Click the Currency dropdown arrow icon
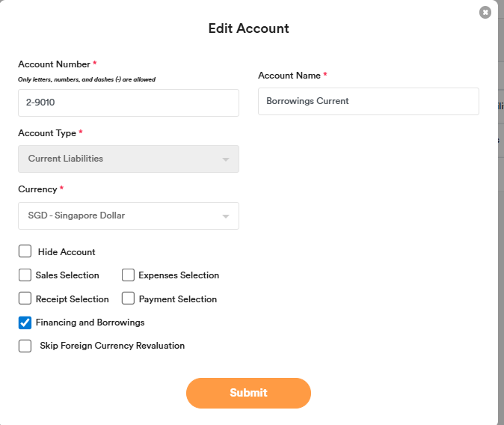 pyautogui.click(x=226, y=216)
